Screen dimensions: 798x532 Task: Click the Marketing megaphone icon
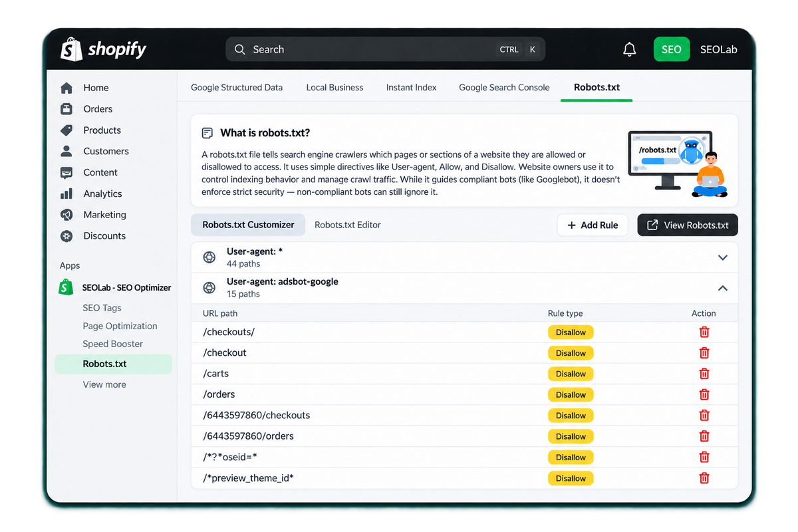[66, 215]
